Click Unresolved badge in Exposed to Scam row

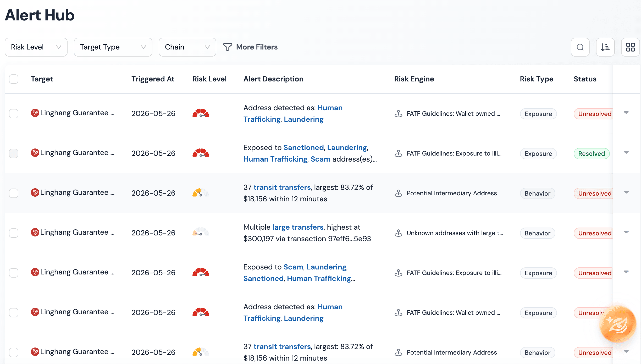click(593, 273)
